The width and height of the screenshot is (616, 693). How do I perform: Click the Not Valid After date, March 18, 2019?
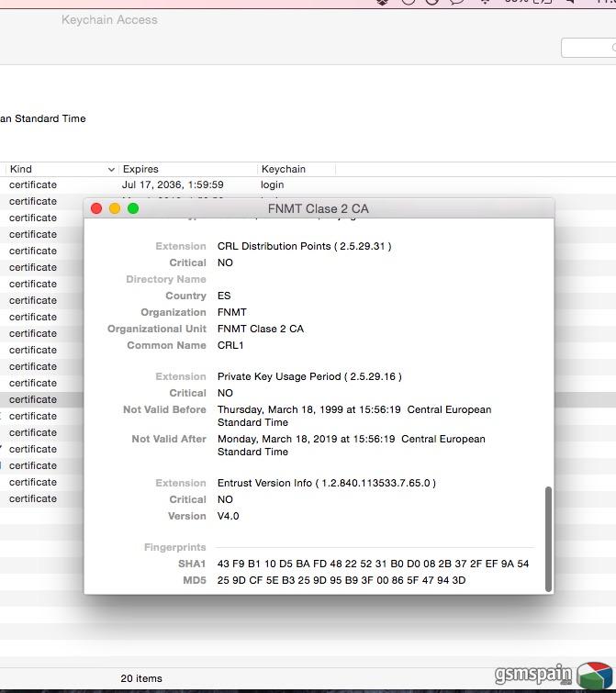(x=352, y=445)
